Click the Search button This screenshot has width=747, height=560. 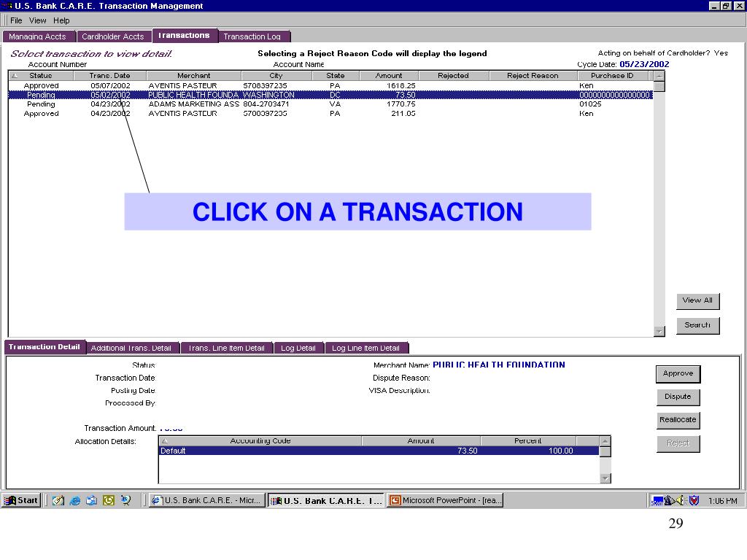tap(697, 325)
